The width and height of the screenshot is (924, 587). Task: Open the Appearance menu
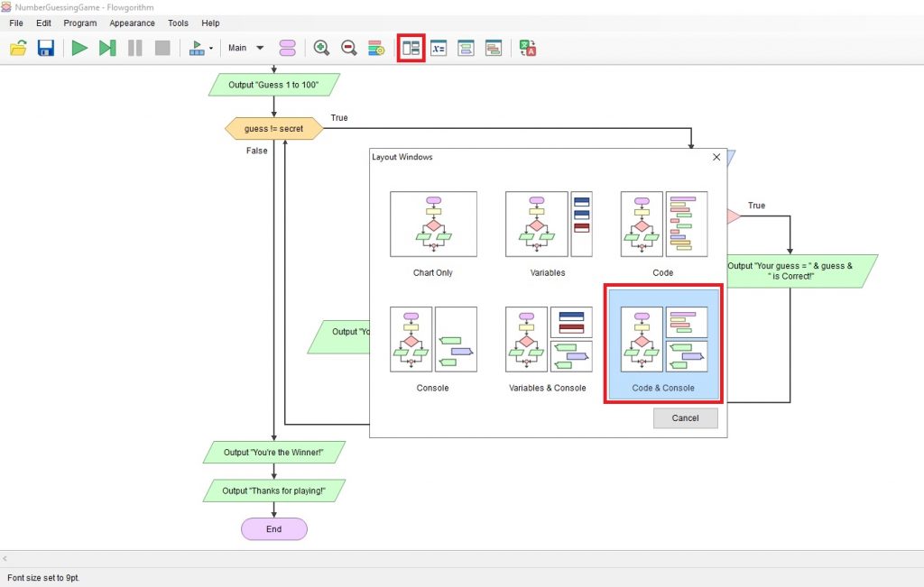[132, 23]
